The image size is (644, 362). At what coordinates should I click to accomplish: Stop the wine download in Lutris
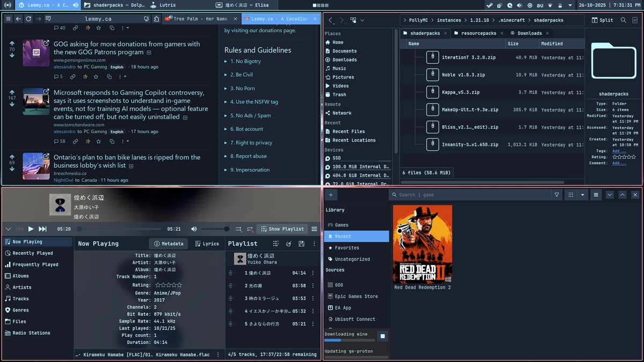[x=382, y=336]
